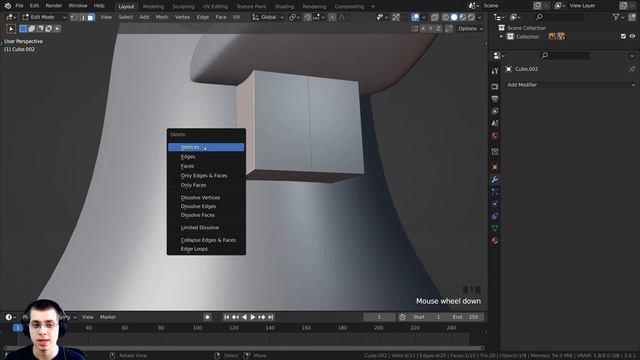Switch to rendered viewport shading
The width and height of the screenshot is (640, 360).
pyautogui.click(x=471, y=17)
